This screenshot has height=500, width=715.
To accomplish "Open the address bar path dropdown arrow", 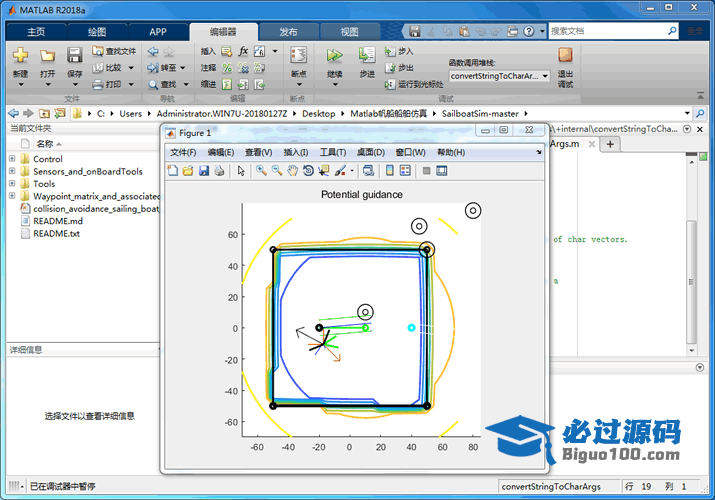I will point(687,113).
